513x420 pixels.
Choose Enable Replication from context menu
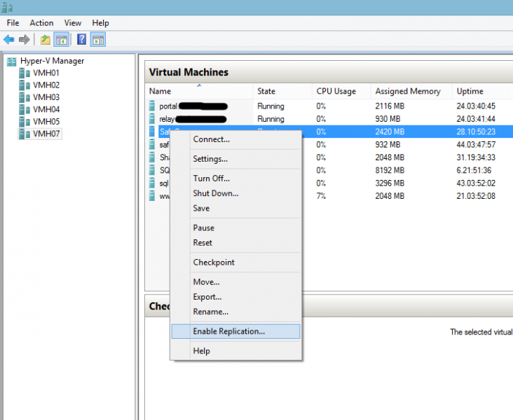pyautogui.click(x=228, y=331)
